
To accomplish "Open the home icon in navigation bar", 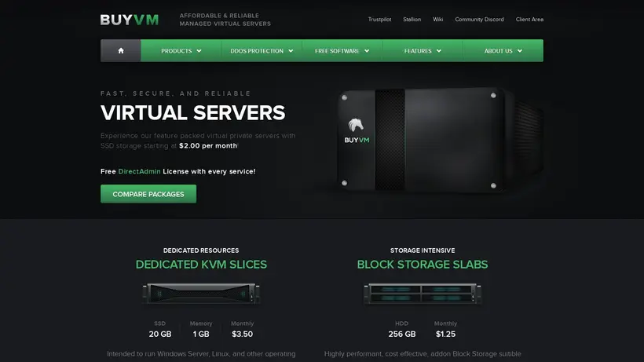I will pos(121,50).
